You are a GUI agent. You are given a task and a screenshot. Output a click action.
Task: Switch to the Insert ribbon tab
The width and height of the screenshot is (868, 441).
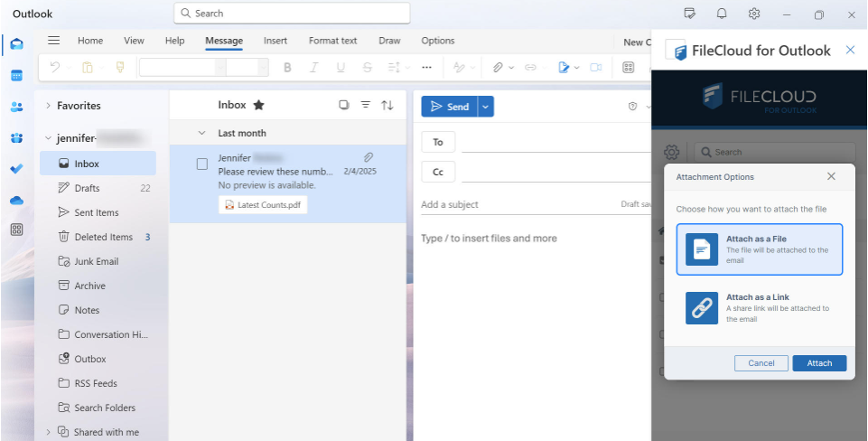(x=275, y=41)
